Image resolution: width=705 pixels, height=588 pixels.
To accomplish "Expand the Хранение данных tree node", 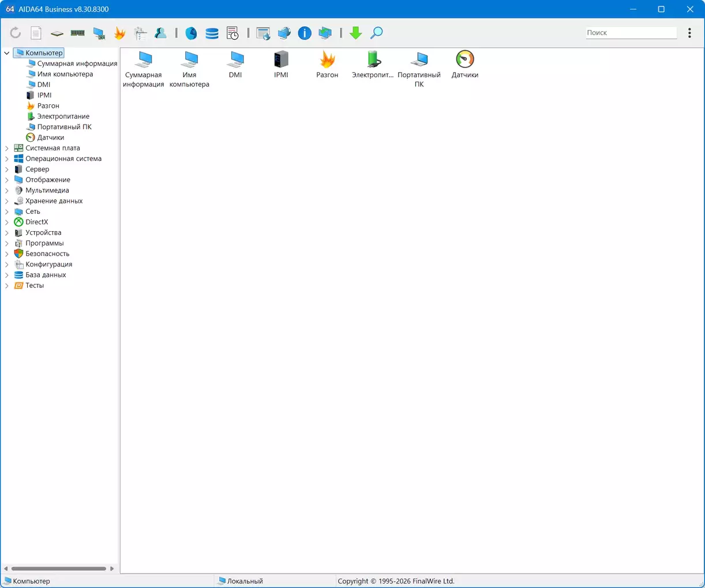I will pyautogui.click(x=7, y=201).
